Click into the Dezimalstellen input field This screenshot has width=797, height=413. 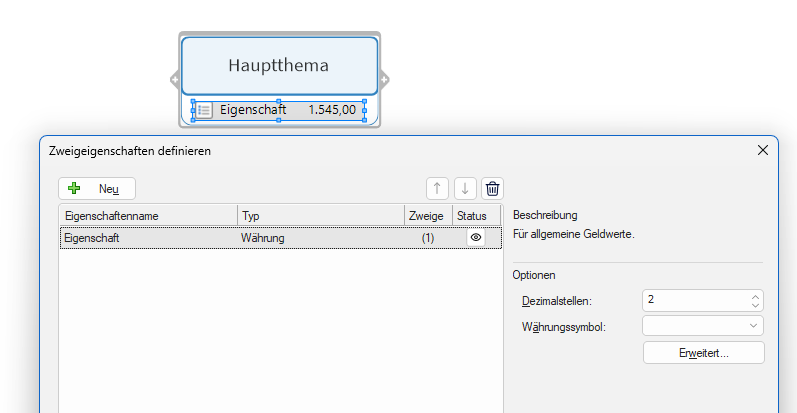692,300
